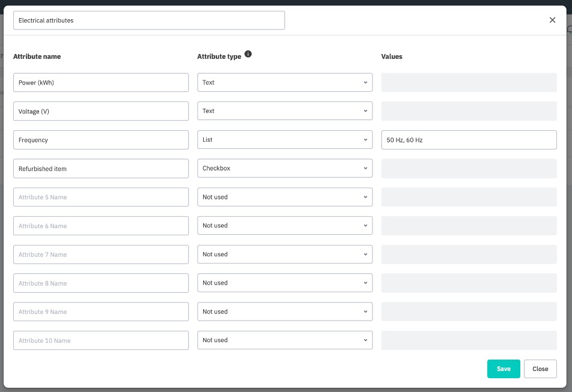Open the Attribute 10 type dropdown
The width and height of the screenshot is (572, 392).
pyautogui.click(x=284, y=340)
